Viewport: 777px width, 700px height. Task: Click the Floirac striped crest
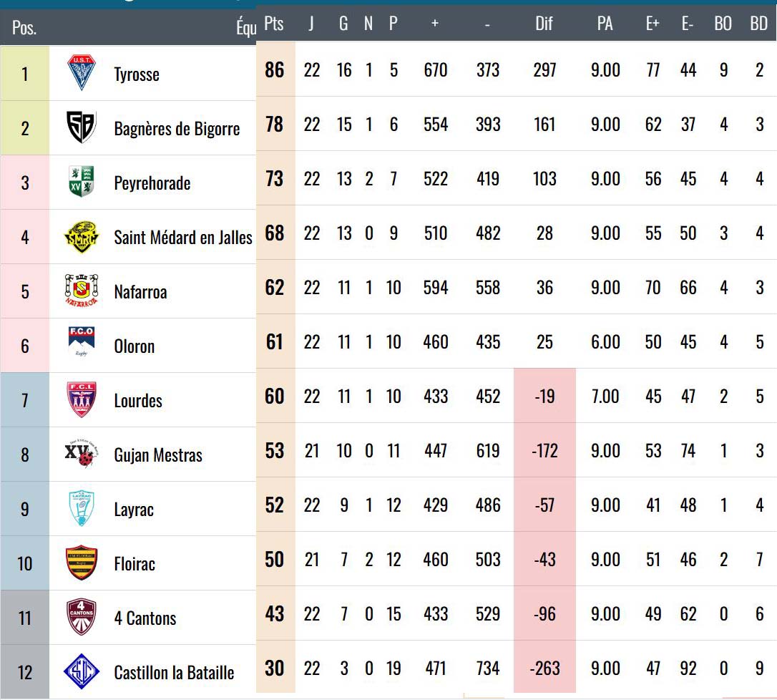pyautogui.click(x=82, y=563)
